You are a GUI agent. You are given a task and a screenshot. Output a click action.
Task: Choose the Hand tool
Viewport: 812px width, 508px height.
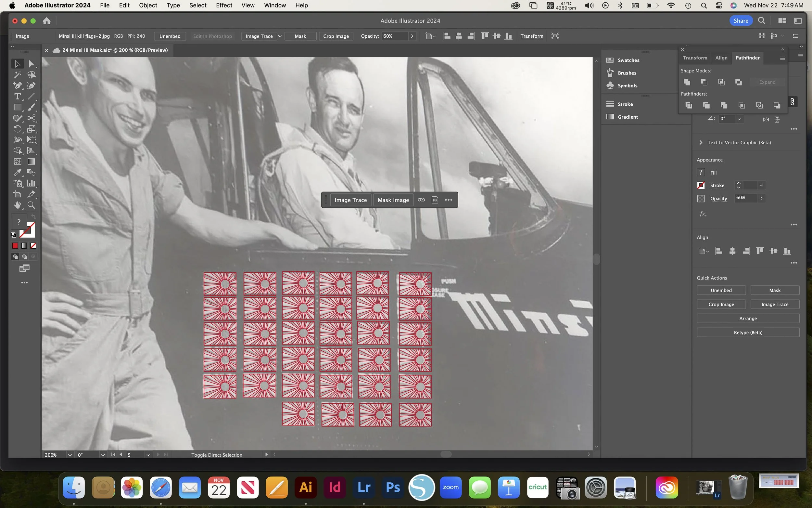click(18, 205)
